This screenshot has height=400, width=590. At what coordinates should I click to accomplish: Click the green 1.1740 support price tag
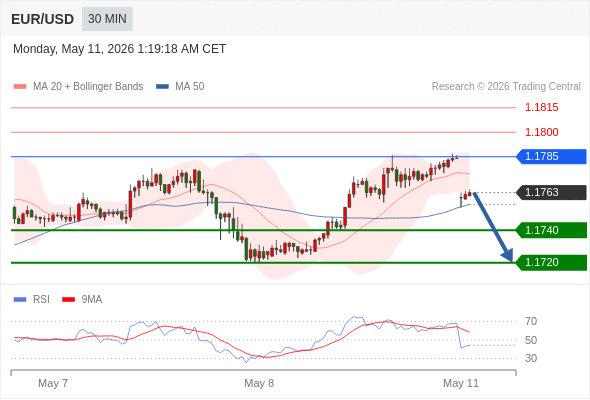point(551,230)
